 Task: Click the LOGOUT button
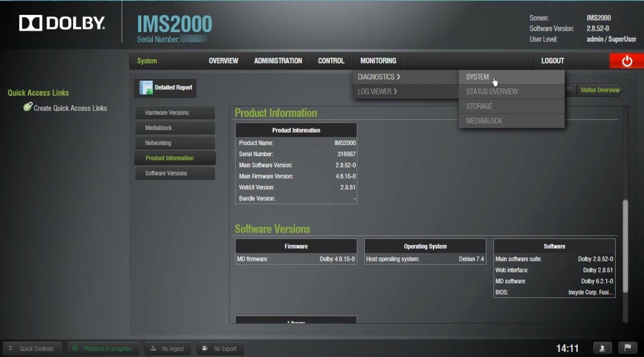tap(553, 61)
